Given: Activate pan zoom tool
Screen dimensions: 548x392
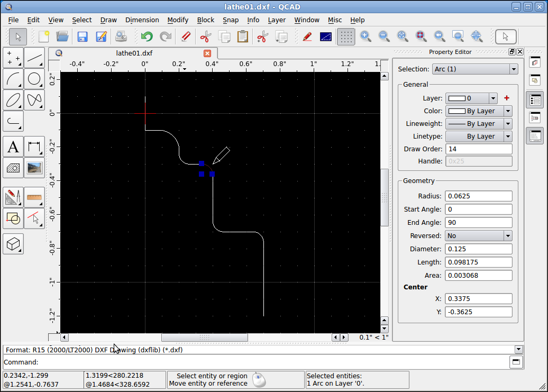Looking at the screenshot, I should (x=477, y=37).
